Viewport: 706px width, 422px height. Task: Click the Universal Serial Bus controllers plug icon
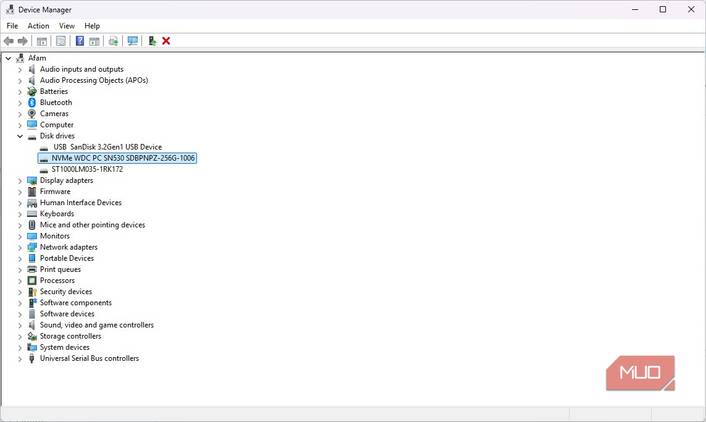pos(32,358)
